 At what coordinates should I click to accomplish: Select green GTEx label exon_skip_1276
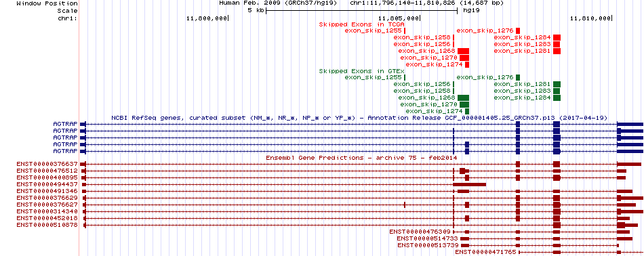coord(485,77)
